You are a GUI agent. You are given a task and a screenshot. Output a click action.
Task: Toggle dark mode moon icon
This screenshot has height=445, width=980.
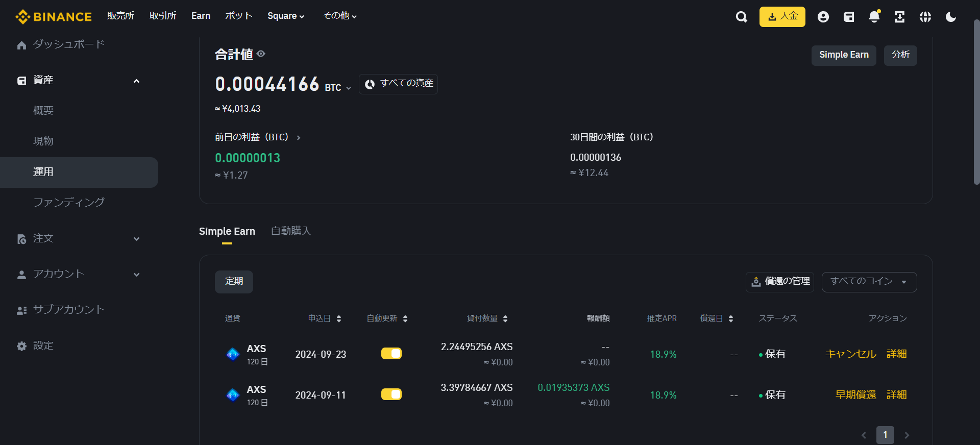950,17
